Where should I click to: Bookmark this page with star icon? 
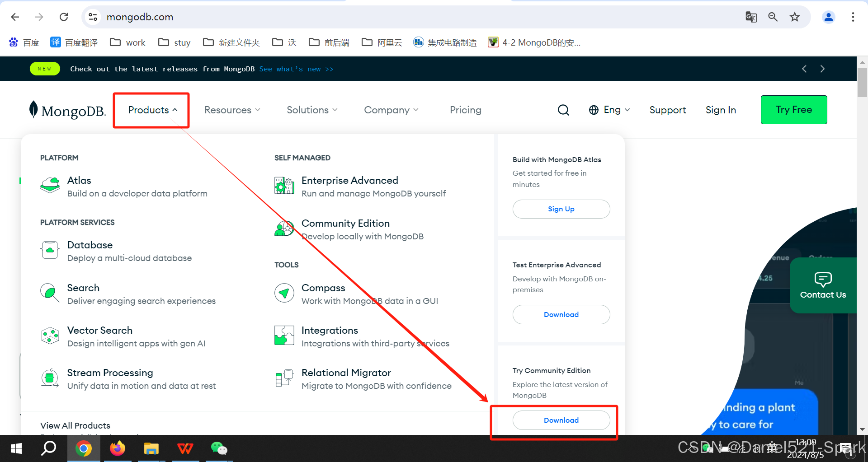[795, 17]
